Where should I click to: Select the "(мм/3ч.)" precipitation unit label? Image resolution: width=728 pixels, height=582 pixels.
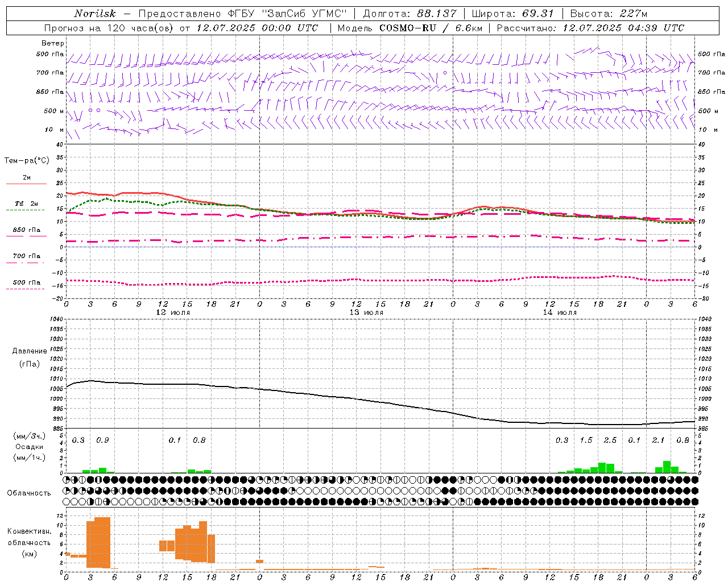(30, 436)
